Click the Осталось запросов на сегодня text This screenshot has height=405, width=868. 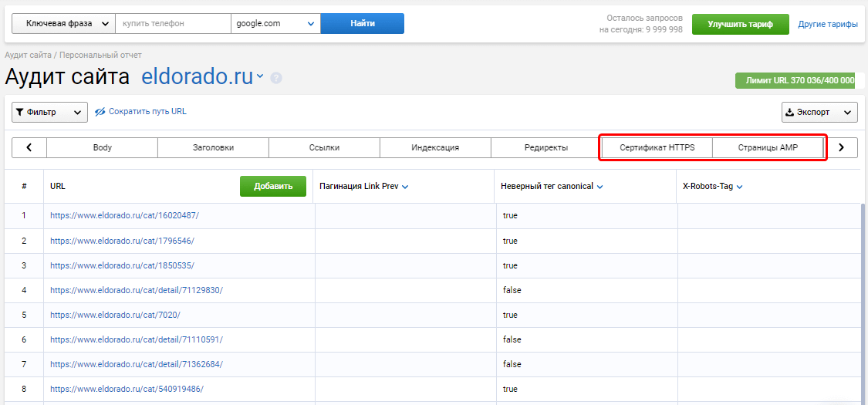click(x=641, y=24)
